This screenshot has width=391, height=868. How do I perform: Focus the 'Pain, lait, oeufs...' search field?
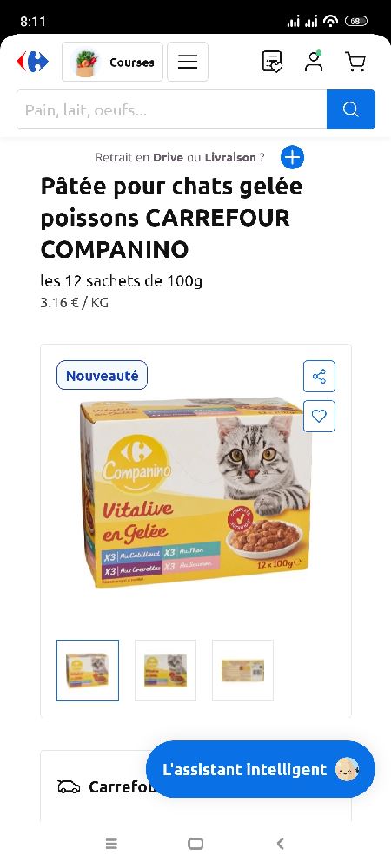pos(172,109)
